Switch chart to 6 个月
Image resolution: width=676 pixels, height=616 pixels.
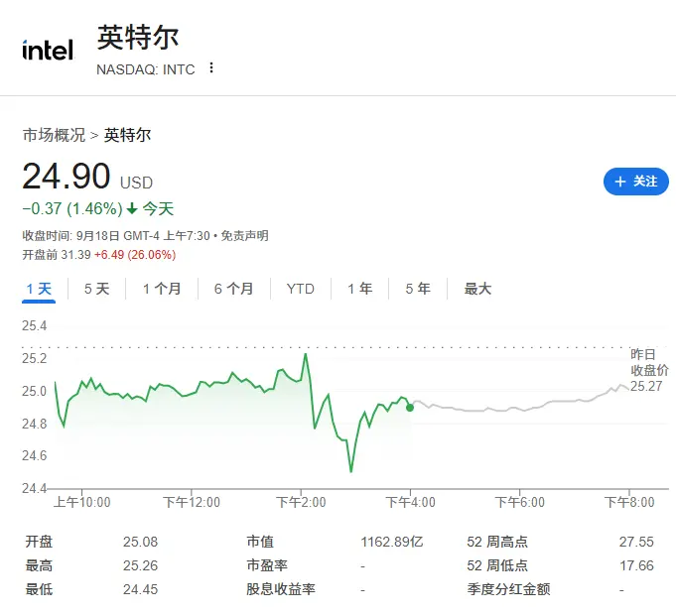coord(233,289)
